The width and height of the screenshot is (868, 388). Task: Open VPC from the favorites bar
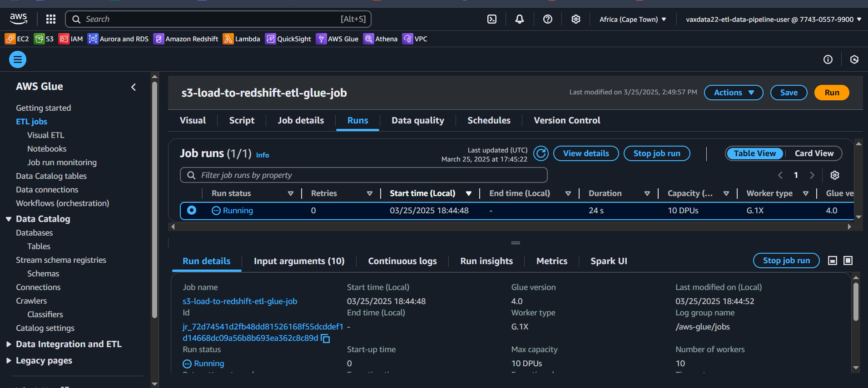click(415, 39)
